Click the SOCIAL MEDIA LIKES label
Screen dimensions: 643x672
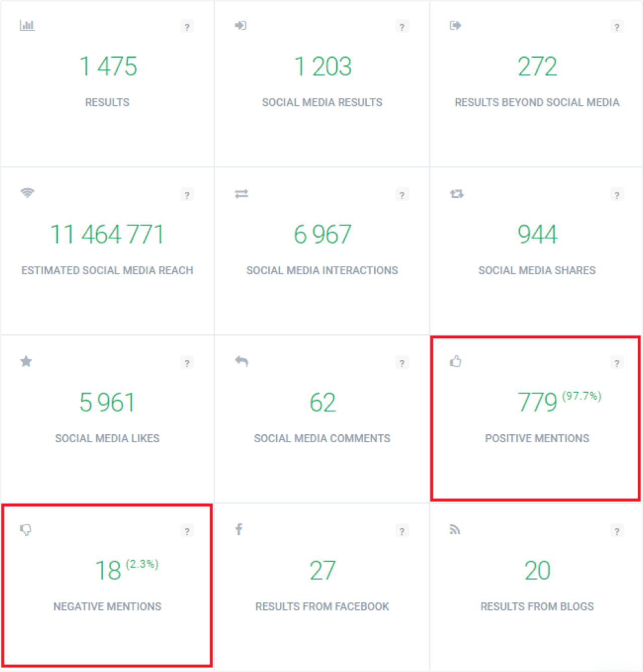tap(107, 438)
